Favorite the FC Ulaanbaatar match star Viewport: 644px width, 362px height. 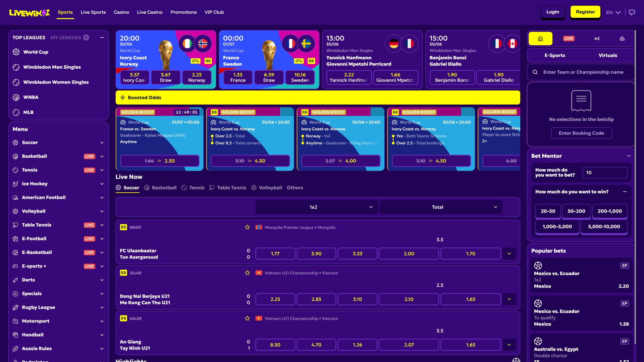coord(248,227)
